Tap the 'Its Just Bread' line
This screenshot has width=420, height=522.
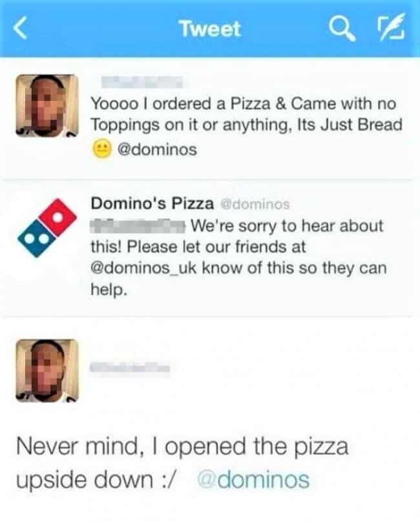pos(350,124)
